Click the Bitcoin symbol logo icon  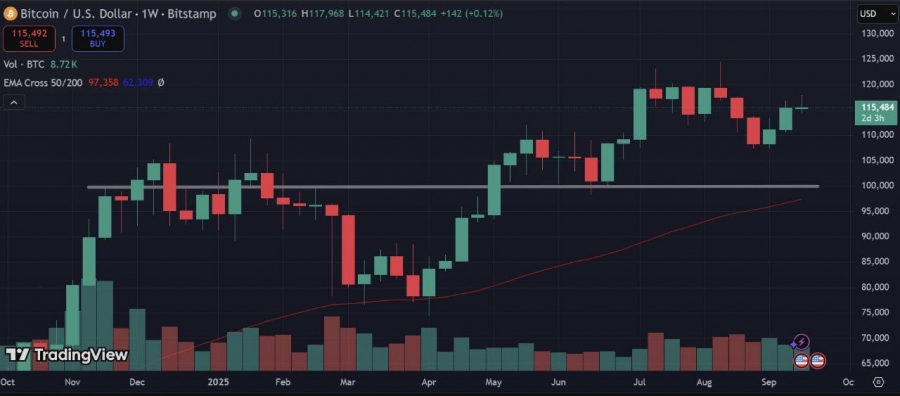10,13
